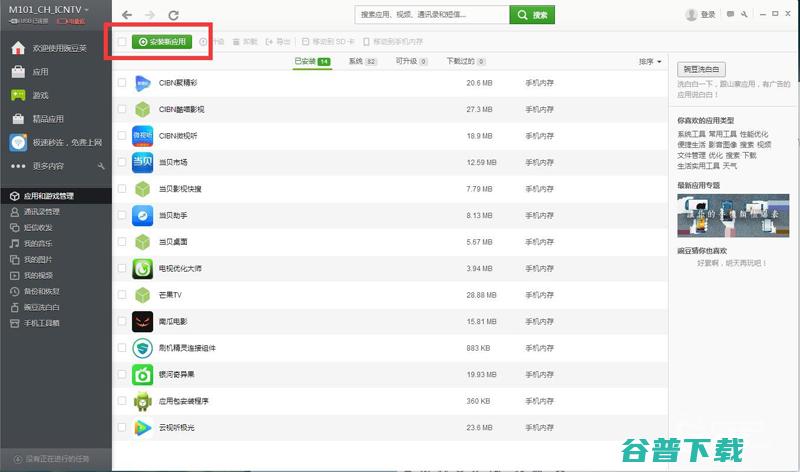Screen dimensions: 800x472
Task: Check the select-all checkbox beside 安装新应用
Action: (x=121, y=42)
